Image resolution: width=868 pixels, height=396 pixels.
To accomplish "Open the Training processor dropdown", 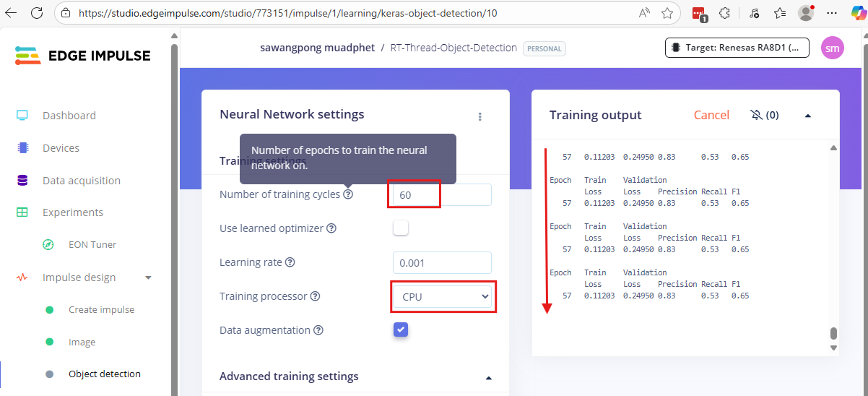I will (x=442, y=296).
